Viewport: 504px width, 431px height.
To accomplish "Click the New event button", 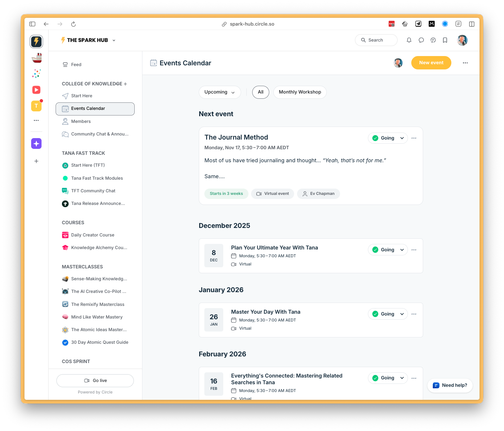I will tap(431, 63).
